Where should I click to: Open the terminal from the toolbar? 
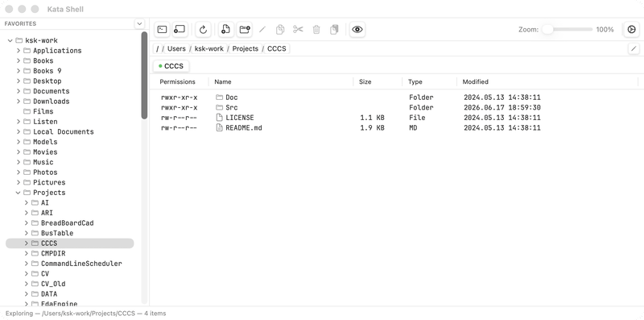[x=163, y=29]
